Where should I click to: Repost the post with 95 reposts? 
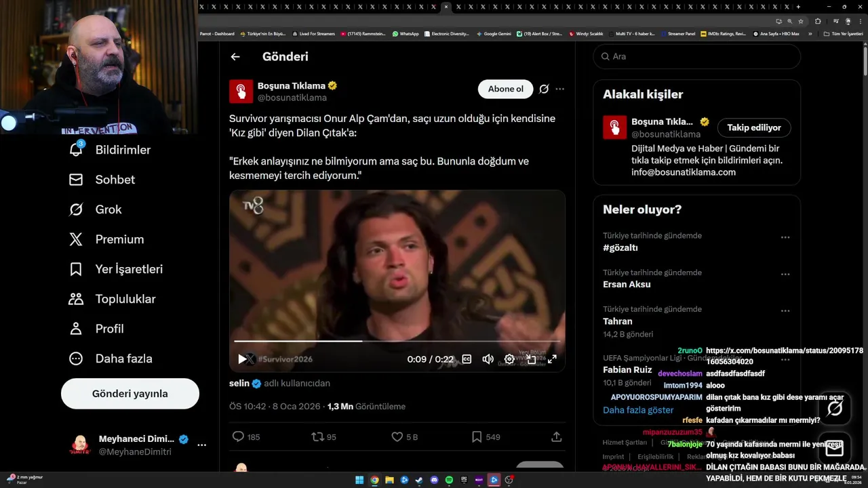click(x=323, y=437)
